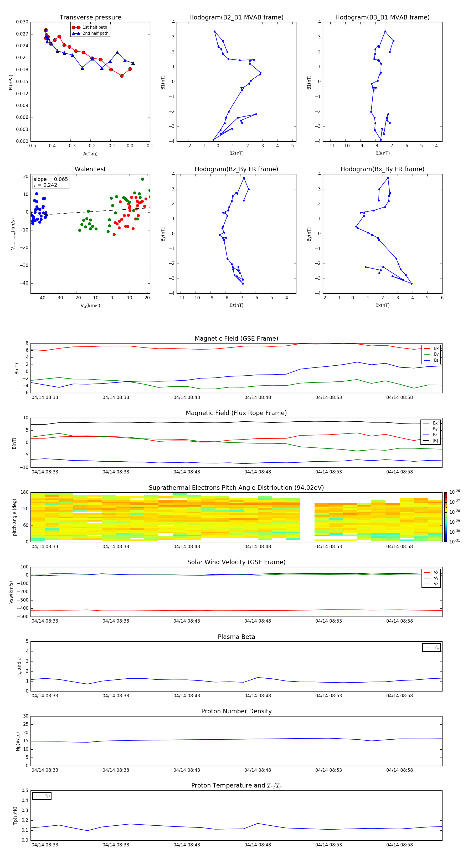
Task: Click the 'Plasma Beta' title
Action: 236,637
